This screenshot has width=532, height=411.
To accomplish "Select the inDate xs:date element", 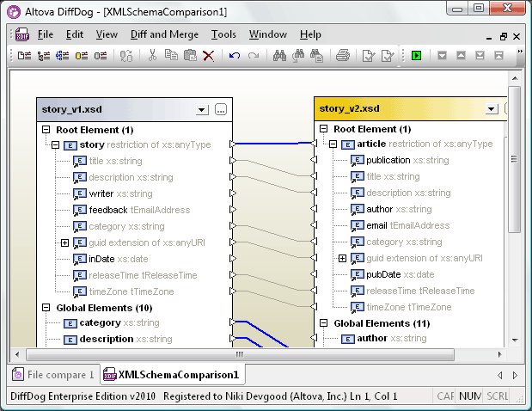I will (111, 259).
